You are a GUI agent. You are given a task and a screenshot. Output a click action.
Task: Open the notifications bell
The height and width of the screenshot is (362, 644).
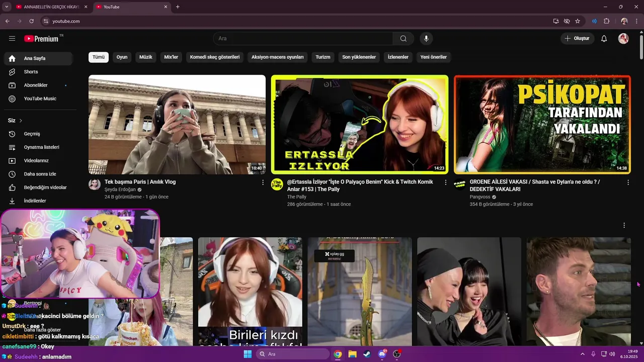click(604, 39)
